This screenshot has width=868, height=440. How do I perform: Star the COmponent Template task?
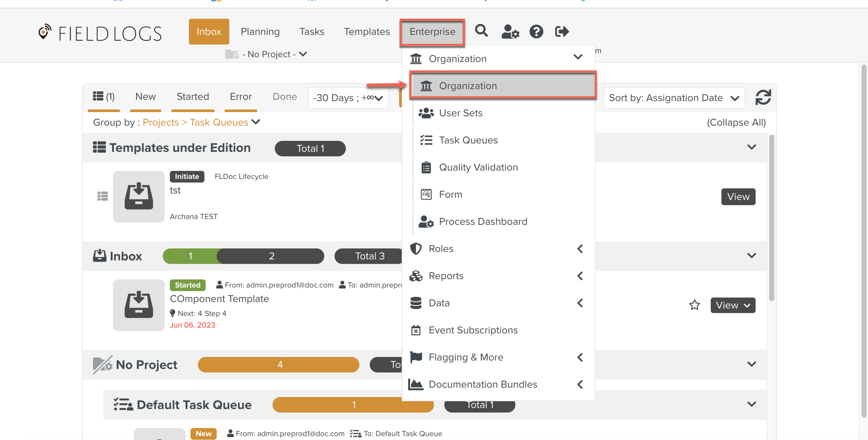694,305
